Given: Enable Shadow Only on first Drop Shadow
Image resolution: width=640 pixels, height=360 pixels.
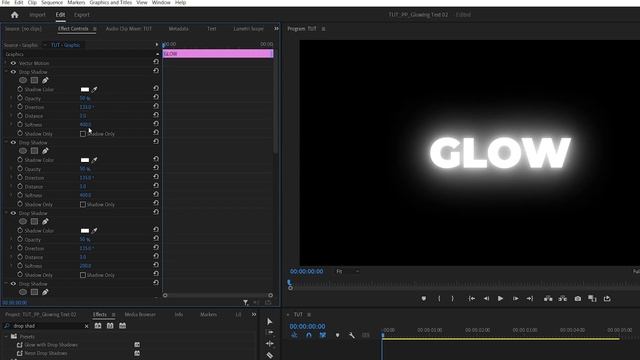Looking at the screenshot, I should (83, 134).
